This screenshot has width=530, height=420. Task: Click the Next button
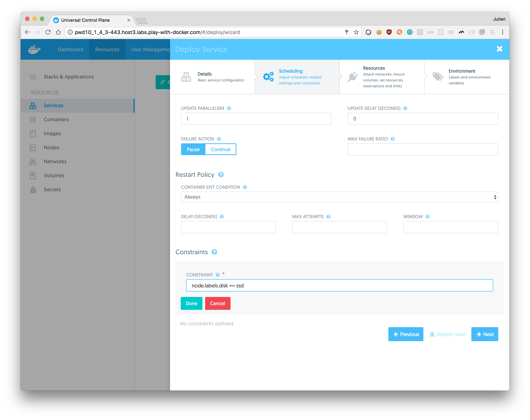[484, 334]
